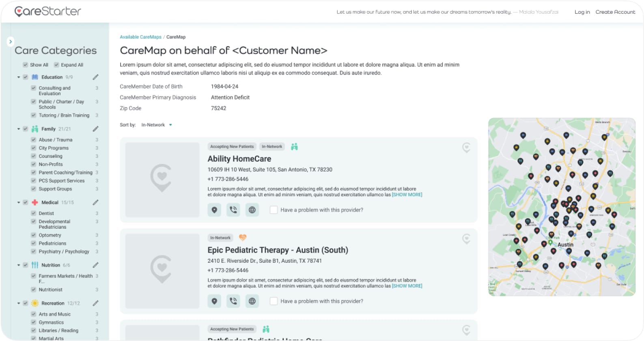Check problem checkbox for Epic Pediatric Therapy
644x341 pixels.
point(274,301)
